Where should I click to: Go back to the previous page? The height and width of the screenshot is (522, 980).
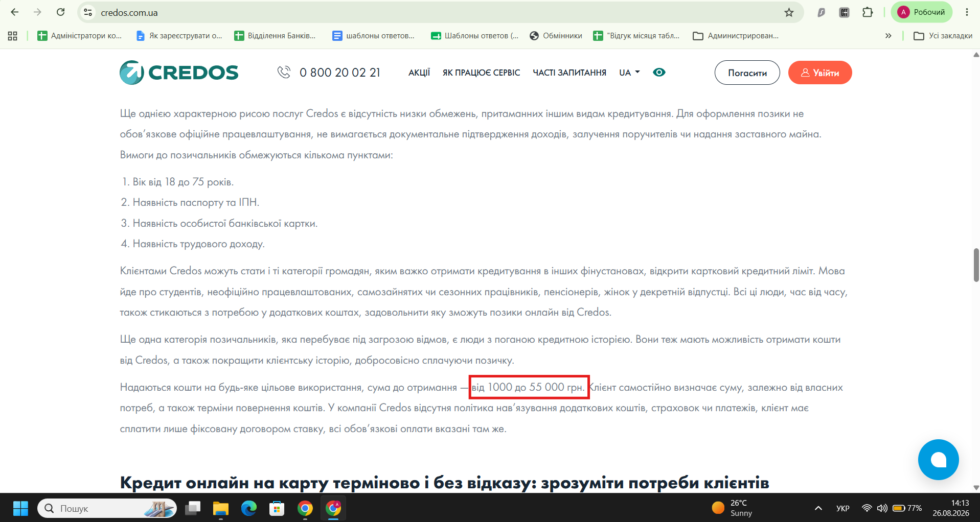tap(14, 12)
